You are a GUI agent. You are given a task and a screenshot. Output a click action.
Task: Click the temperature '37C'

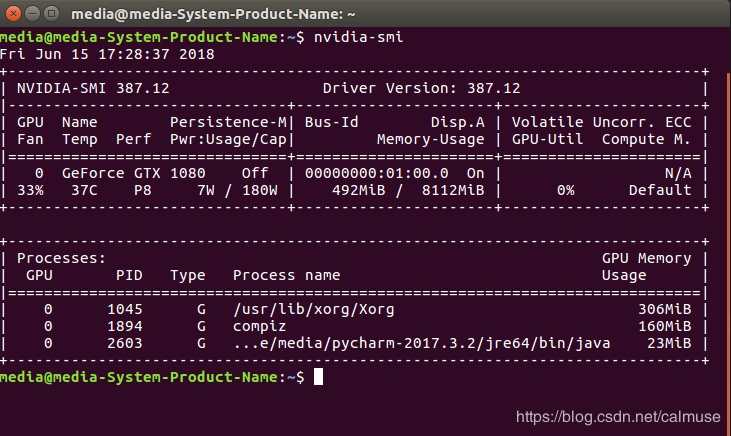pyautogui.click(x=84, y=190)
